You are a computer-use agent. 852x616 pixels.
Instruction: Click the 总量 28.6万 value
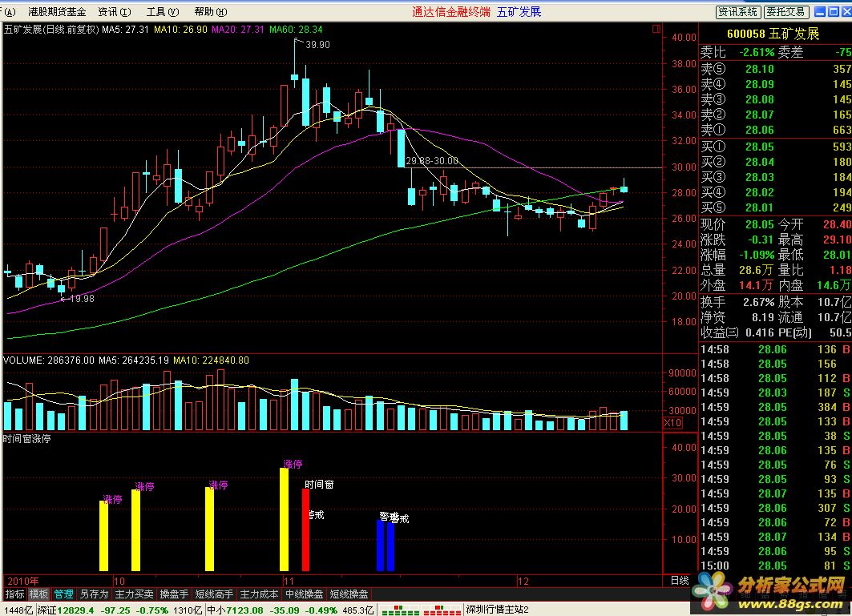(756, 270)
